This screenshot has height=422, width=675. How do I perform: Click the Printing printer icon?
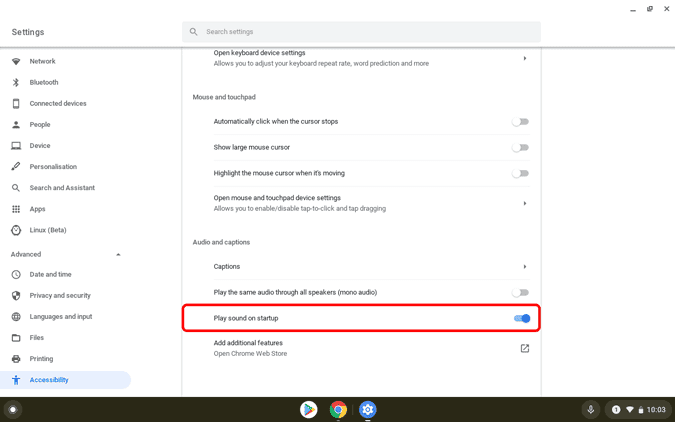point(16,359)
